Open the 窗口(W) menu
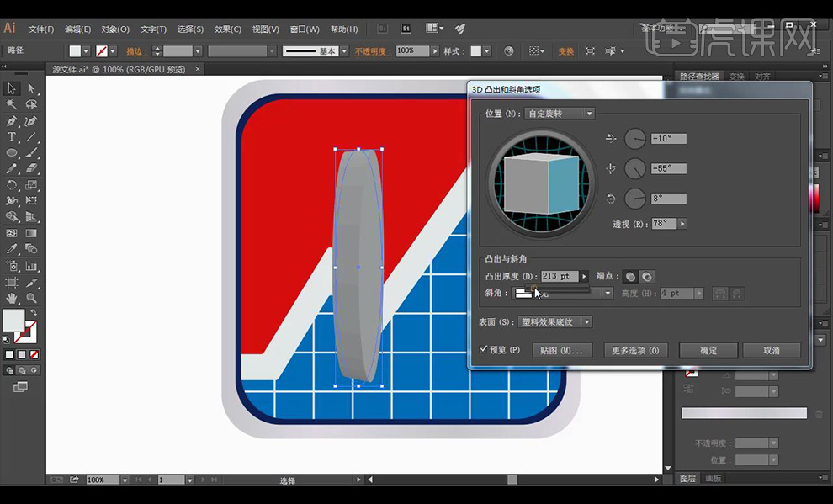The width and height of the screenshot is (833, 504). (x=304, y=29)
